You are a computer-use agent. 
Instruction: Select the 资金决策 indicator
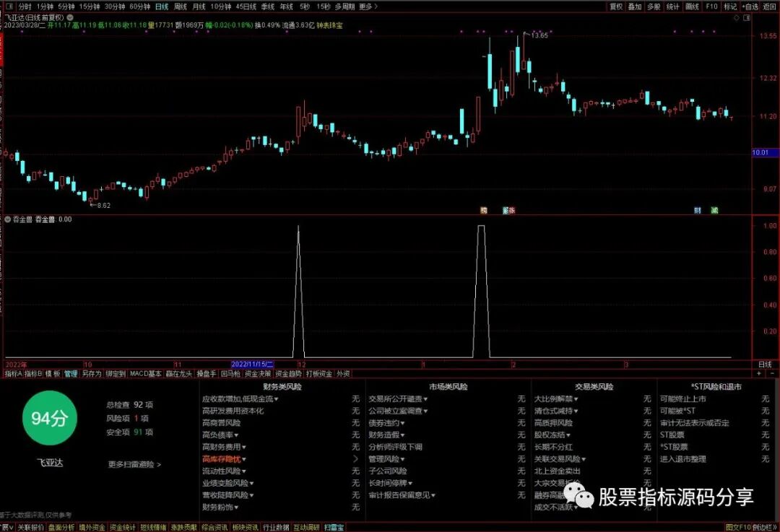pyautogui.click(x=258, y=373)
